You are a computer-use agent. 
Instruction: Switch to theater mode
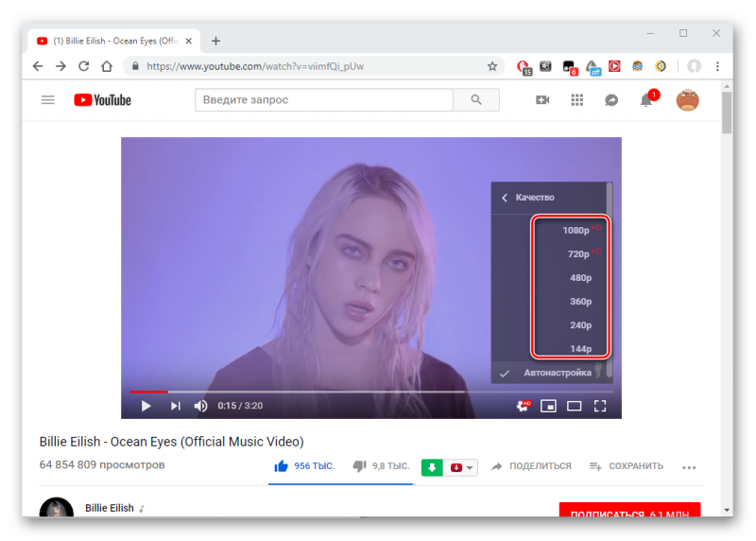pyautogui.click(x=574, y=406)
